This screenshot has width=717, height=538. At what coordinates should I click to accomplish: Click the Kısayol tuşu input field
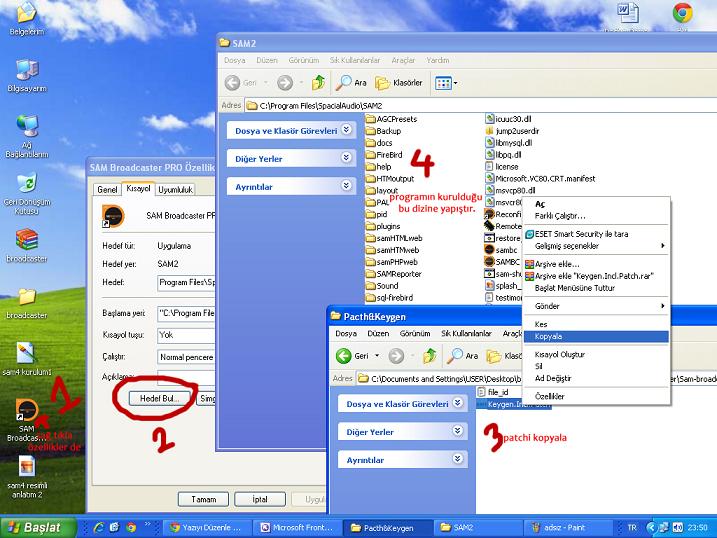pos(186,336)
